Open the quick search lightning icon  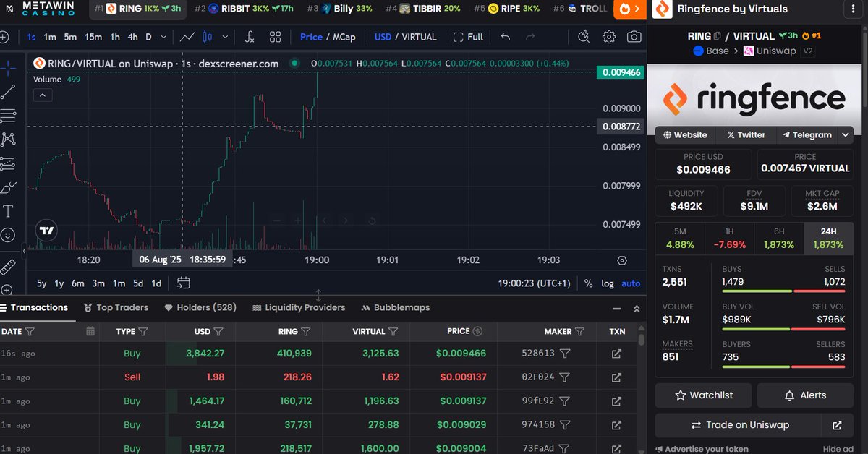coord(584,37)
